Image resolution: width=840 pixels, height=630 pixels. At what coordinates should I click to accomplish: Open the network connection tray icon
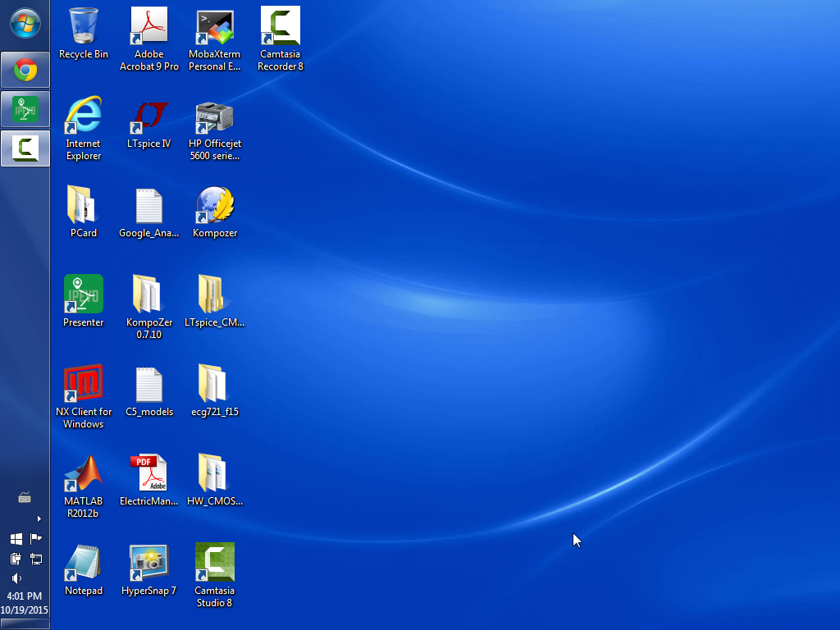point(35,559)
